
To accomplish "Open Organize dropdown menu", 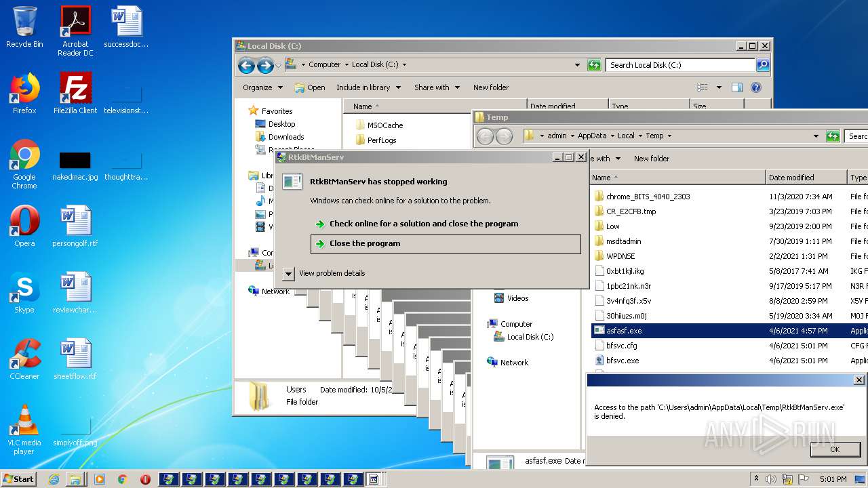I will click(x=262, y=87).
